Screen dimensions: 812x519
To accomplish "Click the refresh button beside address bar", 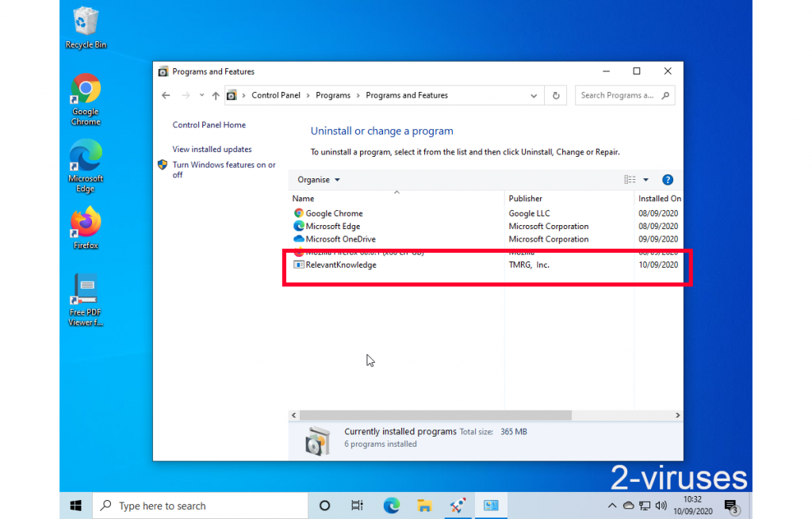I will [x=556, y=96].
